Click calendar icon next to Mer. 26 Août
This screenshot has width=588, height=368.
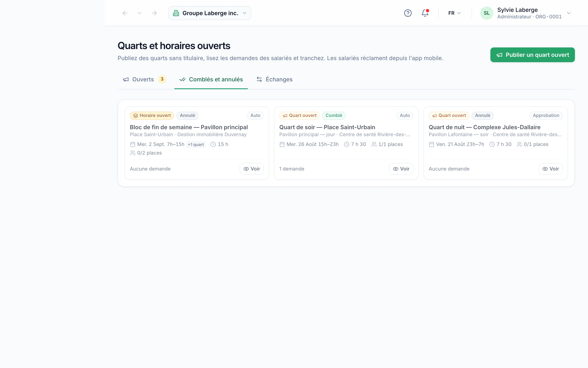pos(282,144)
